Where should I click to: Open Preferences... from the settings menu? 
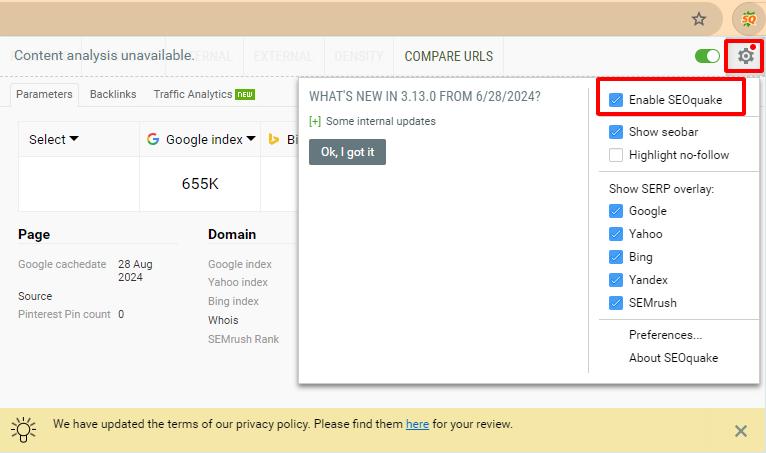(665, 335)
